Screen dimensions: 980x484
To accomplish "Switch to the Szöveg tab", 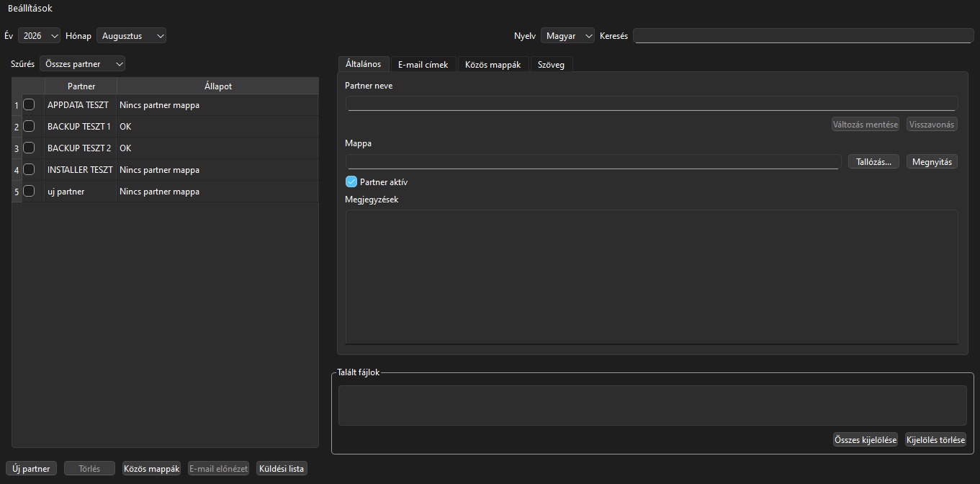I will [552, 65].
